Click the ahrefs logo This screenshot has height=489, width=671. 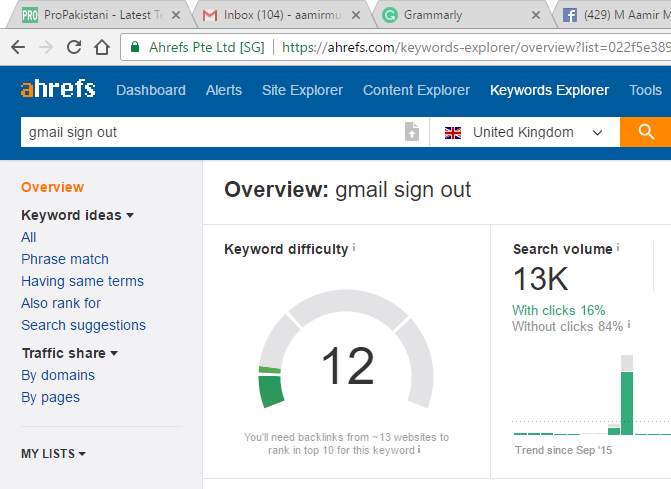[58, 89]
